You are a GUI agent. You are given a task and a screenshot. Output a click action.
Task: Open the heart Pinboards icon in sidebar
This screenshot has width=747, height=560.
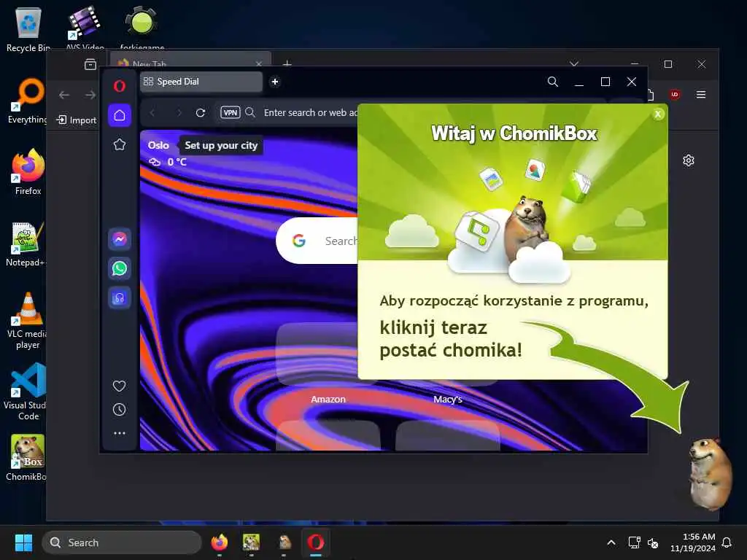pyautogui.click(x=119, y=386)
